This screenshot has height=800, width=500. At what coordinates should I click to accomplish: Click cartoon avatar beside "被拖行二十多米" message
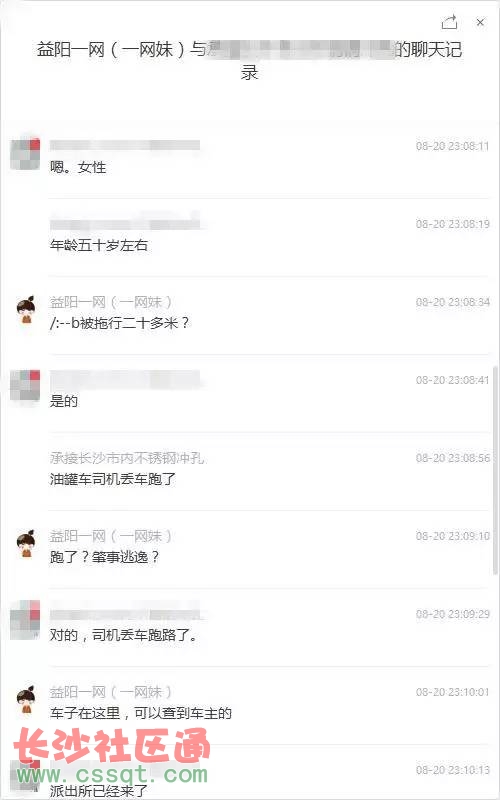click(x=26, y=310)
